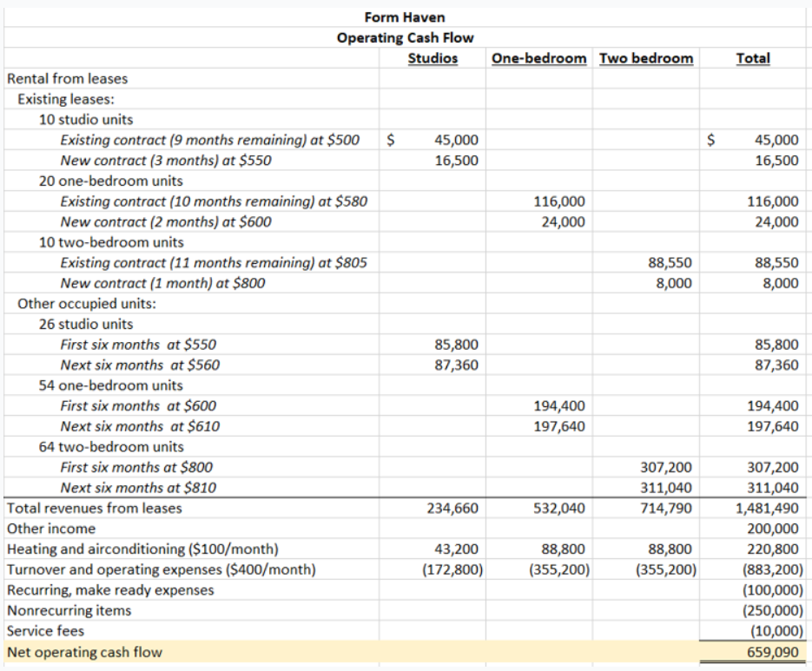Select 'New contract (2 months) at $600'
The image size is (812, 671).
166,221
